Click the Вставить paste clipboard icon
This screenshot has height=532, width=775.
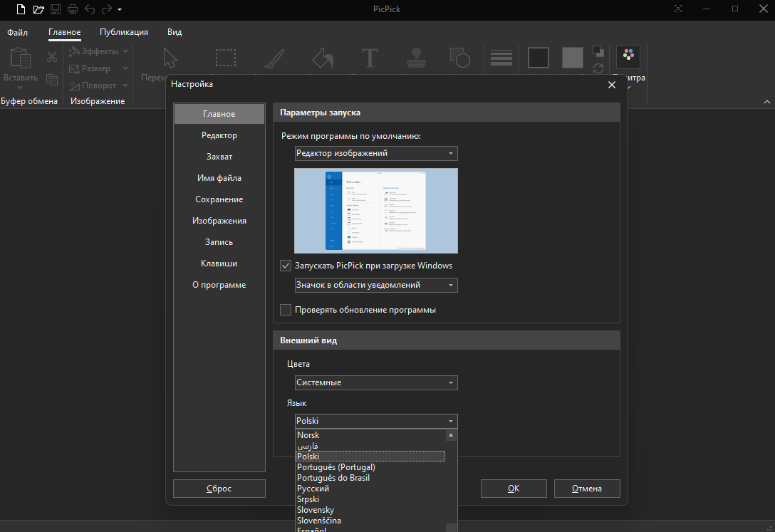click(x=20, y=59)
